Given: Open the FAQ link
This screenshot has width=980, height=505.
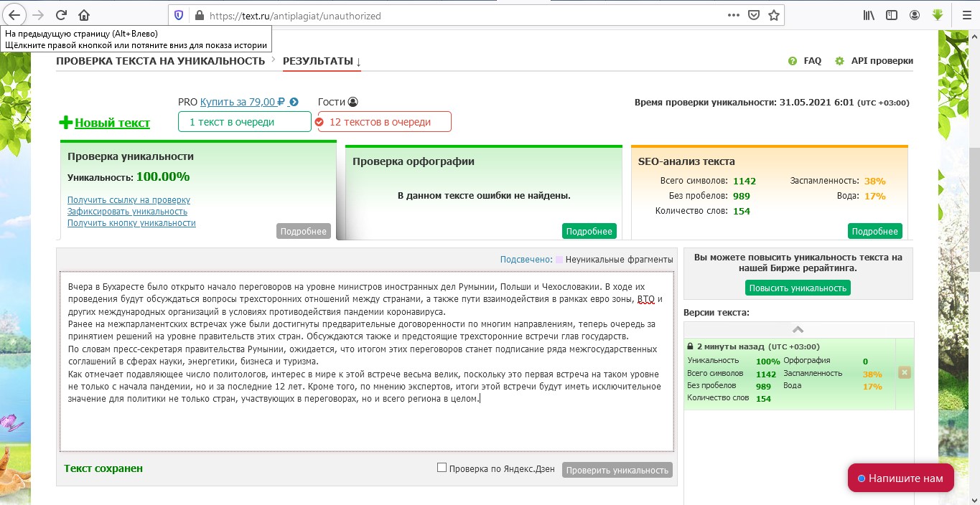Looking at the screenshot, I should [813, 61].
